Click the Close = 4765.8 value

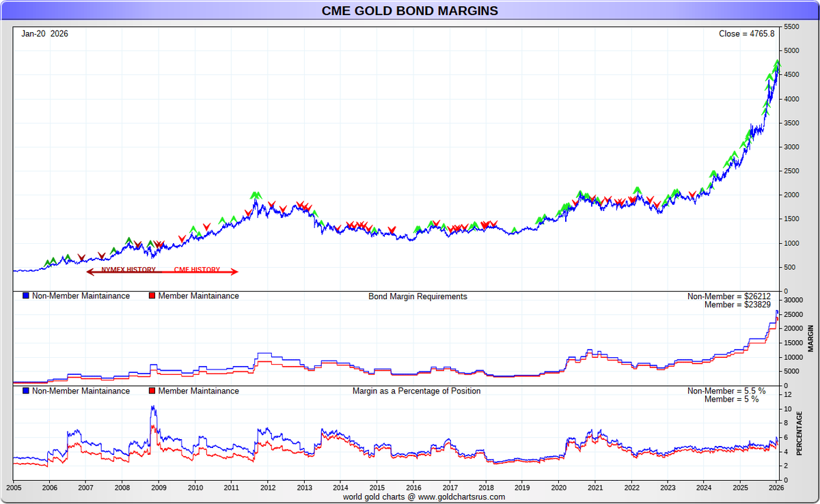[x=747, y=33]
